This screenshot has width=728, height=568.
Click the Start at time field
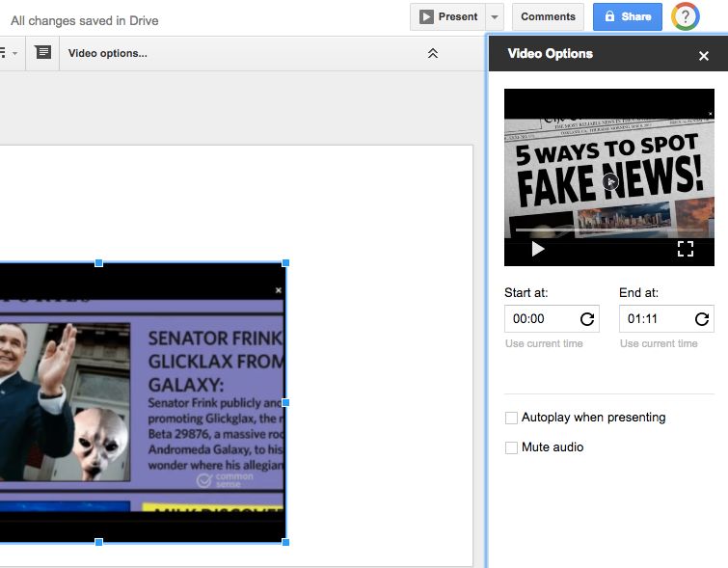(x=552, y=318)
